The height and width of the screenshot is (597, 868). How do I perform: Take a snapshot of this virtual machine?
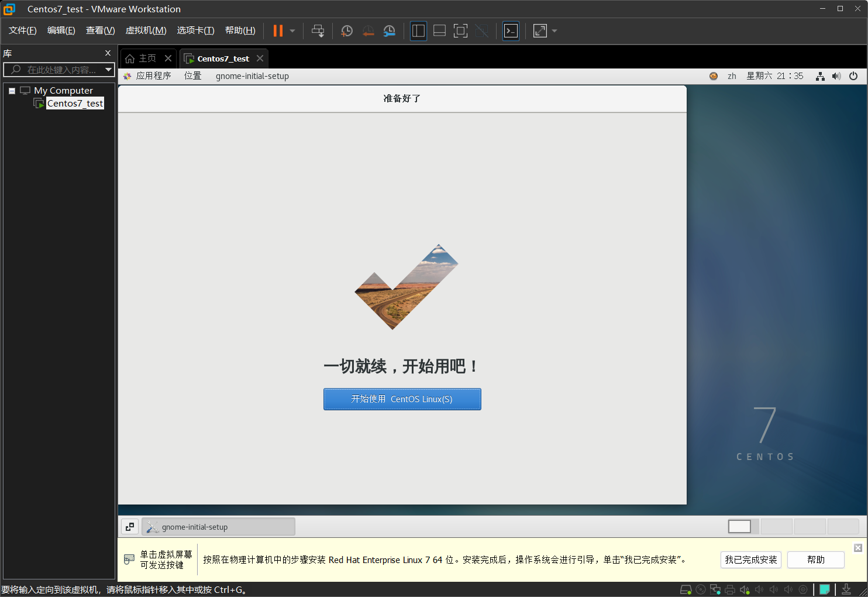(x=347, y=31)
